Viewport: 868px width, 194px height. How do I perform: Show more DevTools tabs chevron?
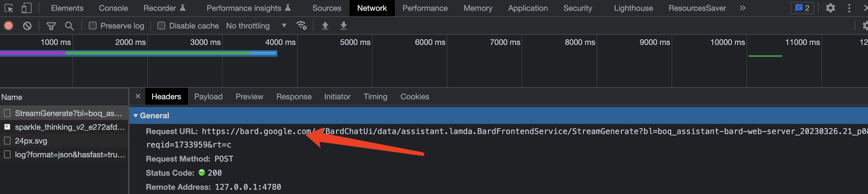click(742, 8)
